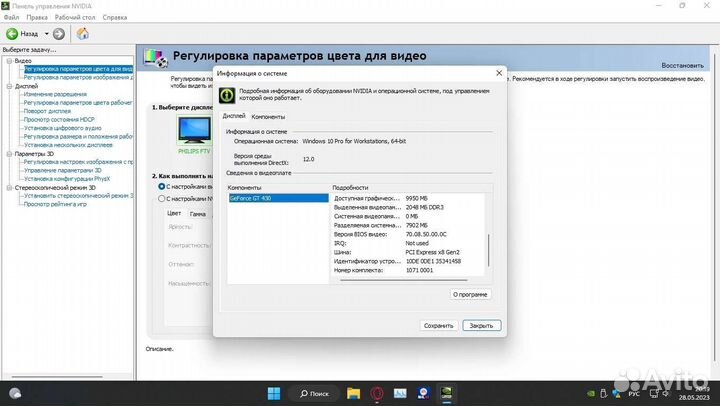Select Регулировка параметров цвета для видео item
The height and width of the screenshot is (406, 720).
pos(78,69)
